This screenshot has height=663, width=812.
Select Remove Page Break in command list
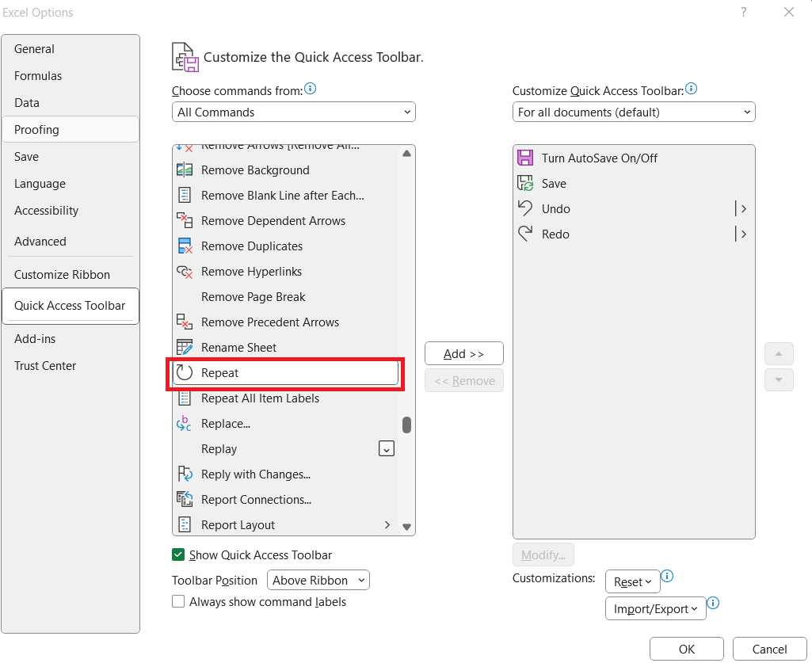(x=285, y=297)
